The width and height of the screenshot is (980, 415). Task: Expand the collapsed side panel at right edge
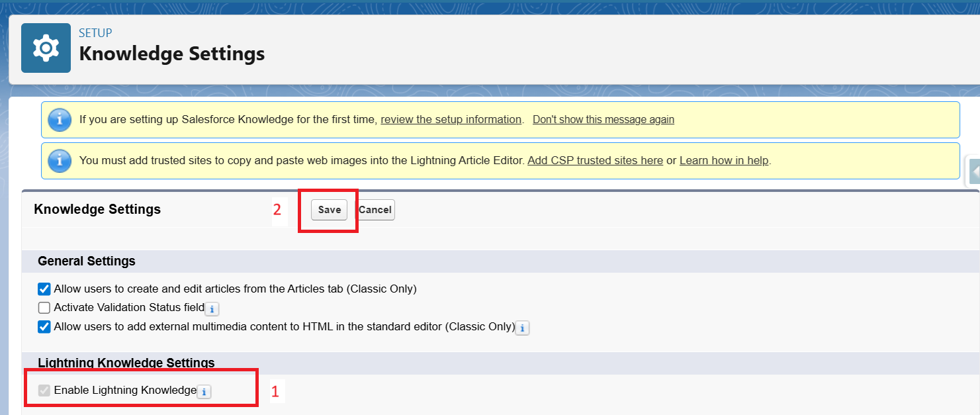(974, 172)
